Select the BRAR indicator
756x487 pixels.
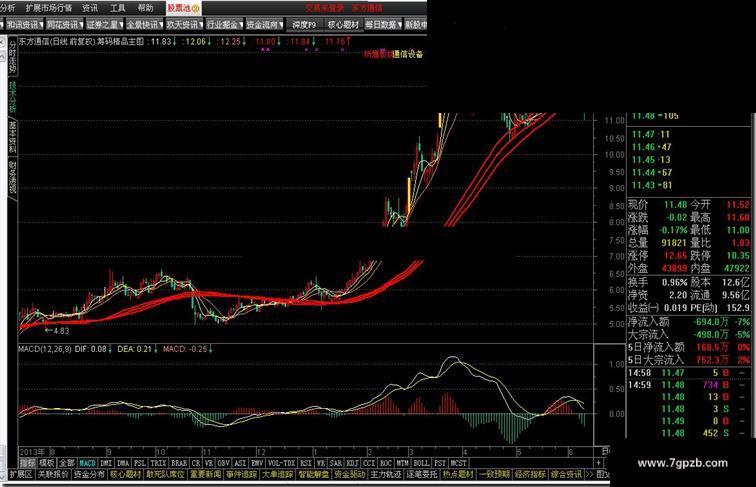pyautogui.click(x=179, y=463)
